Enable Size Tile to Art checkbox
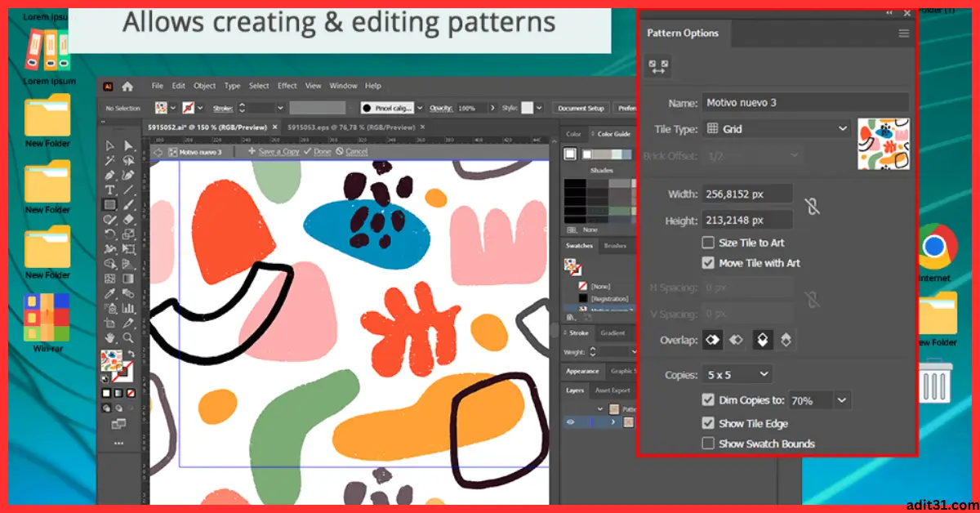This screenshot has height=513, width=980. click(708, 243)
